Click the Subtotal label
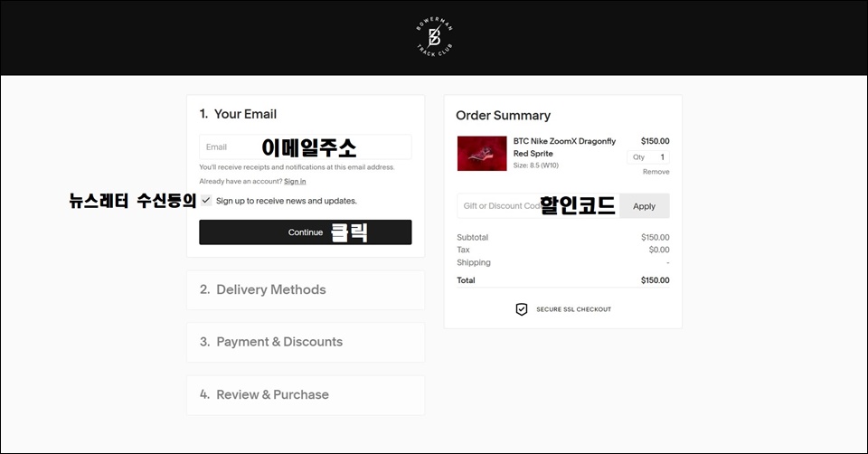 pyautogui.click(x=472, y=237)
